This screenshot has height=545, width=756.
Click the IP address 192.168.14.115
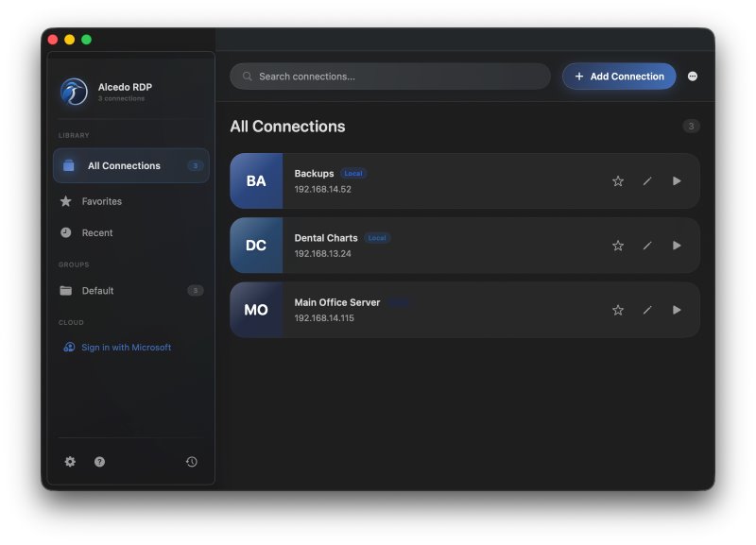[x=324, y=318]
